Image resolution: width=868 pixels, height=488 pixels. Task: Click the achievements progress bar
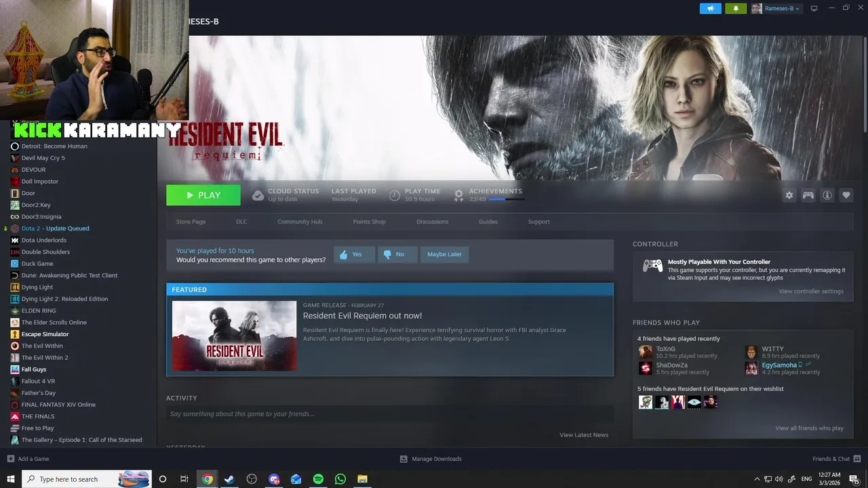(506, 199)
